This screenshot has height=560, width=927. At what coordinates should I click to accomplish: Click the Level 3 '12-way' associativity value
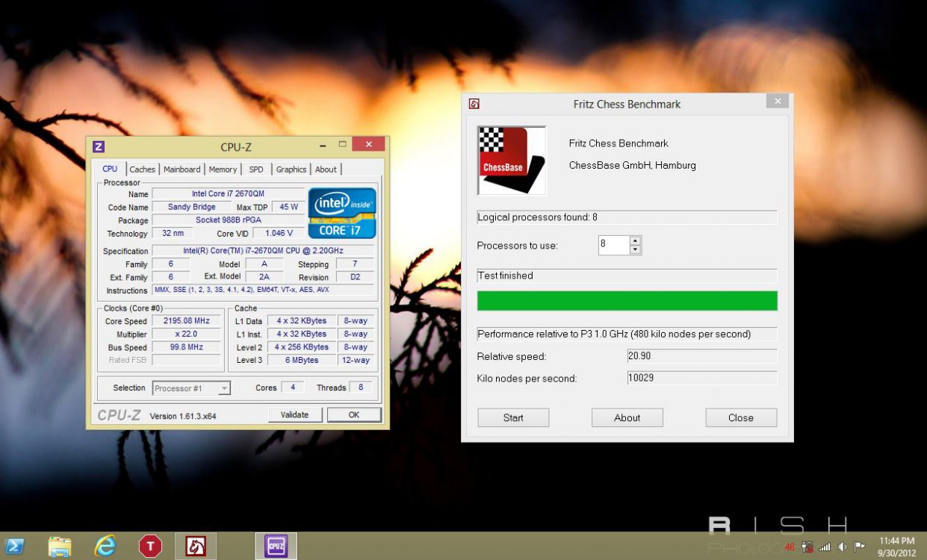click(x=356, y=360)
